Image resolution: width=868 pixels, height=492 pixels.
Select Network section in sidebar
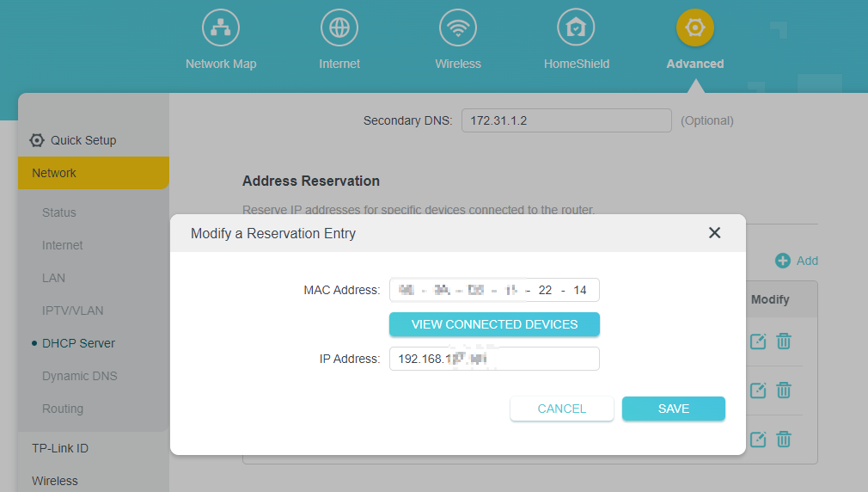click(94, 173)
